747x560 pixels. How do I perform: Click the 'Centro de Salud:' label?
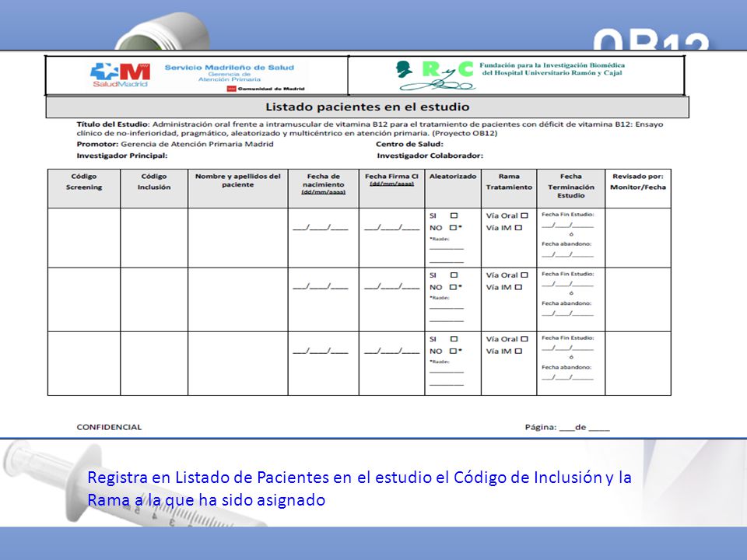(409, 144)
